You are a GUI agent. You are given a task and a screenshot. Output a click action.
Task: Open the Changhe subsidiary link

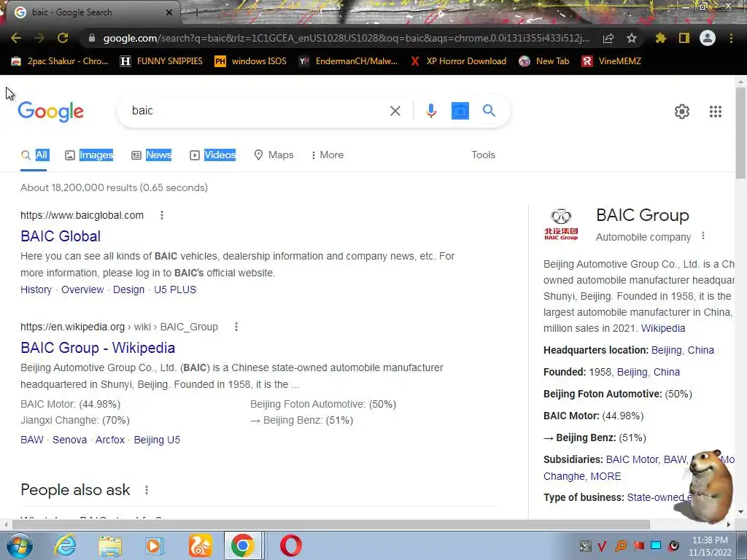click(x=564, y=476)
